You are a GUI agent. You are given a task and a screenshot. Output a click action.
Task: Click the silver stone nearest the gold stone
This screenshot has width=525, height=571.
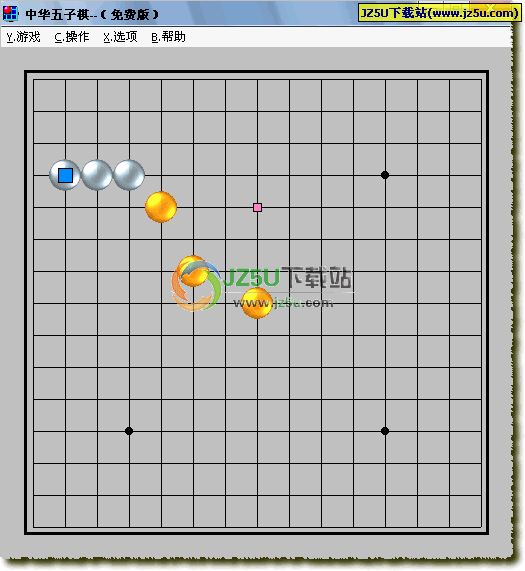[x=129, y=175]
